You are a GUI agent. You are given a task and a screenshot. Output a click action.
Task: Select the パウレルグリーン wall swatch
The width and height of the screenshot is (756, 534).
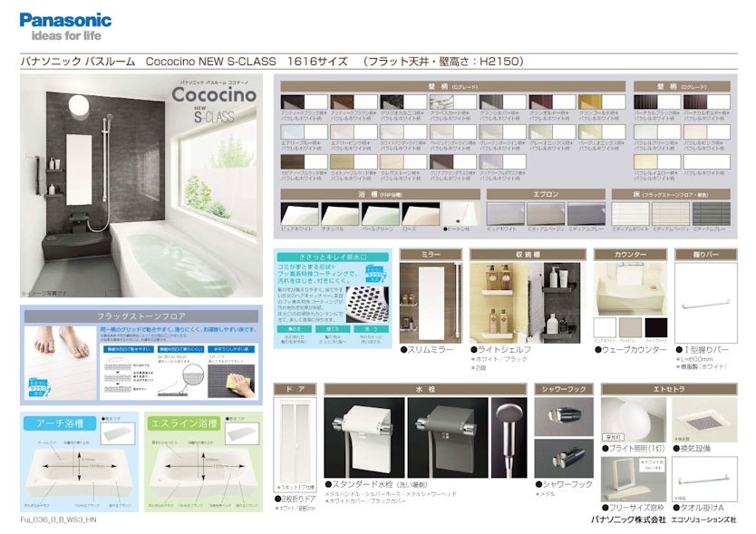point(657,131)
